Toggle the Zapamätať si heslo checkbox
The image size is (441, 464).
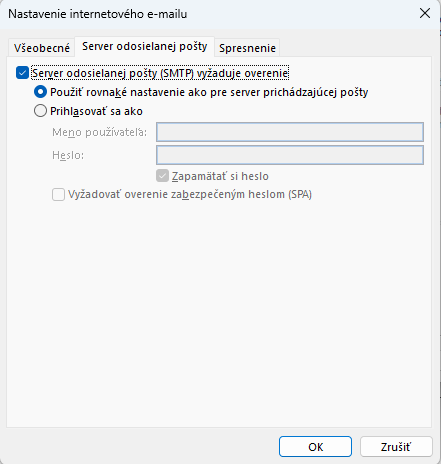(x=162, y=176)
